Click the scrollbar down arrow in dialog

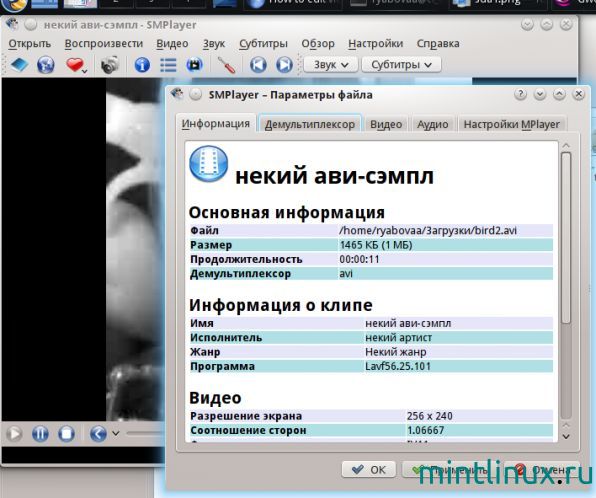point(566,436)
